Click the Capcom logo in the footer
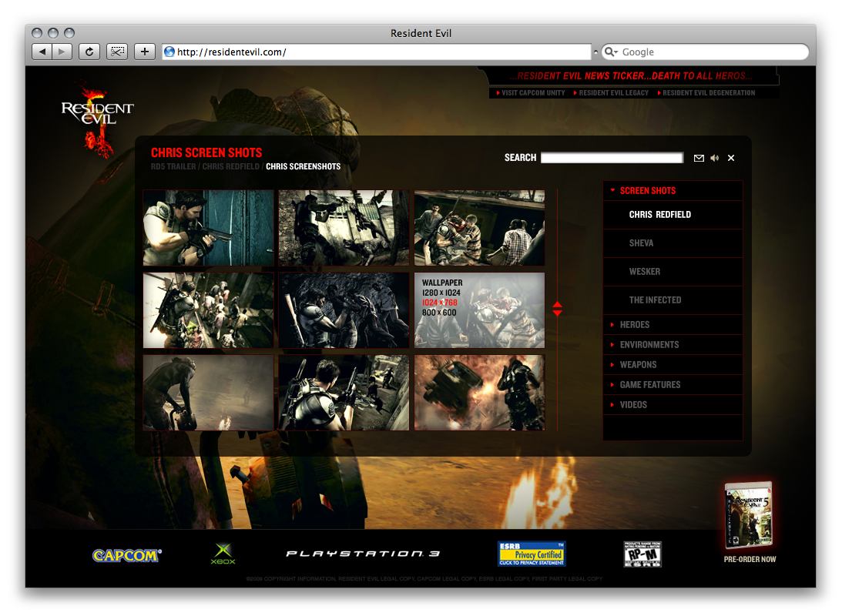Screen dimensions: 842x616 127,555
